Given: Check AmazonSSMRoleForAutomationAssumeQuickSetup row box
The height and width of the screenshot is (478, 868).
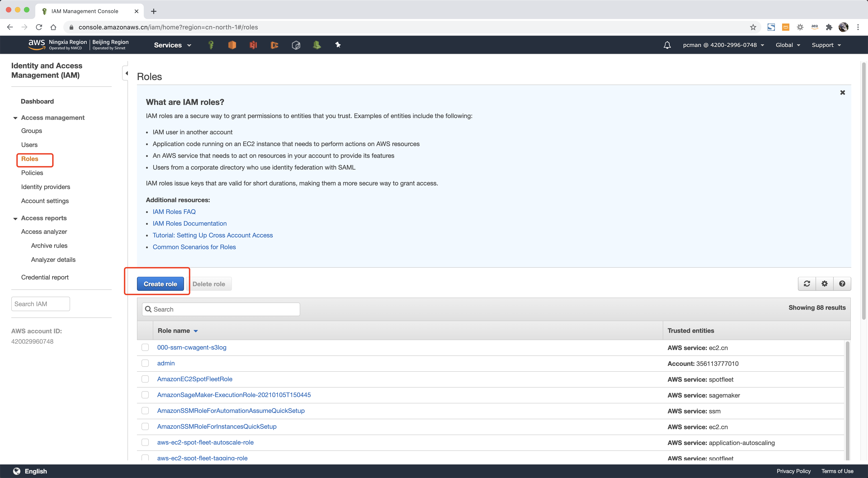Looking at the screenshot, I should pos(145,411).
